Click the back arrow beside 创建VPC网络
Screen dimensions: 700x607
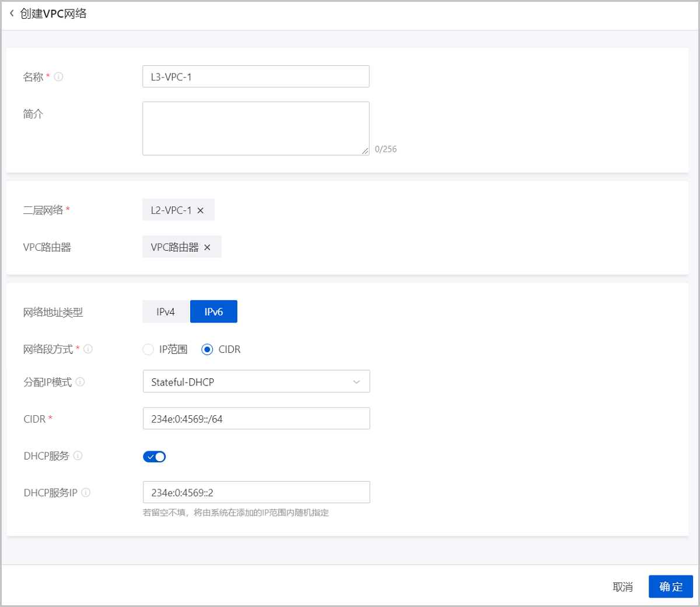(x=12, y=13)
